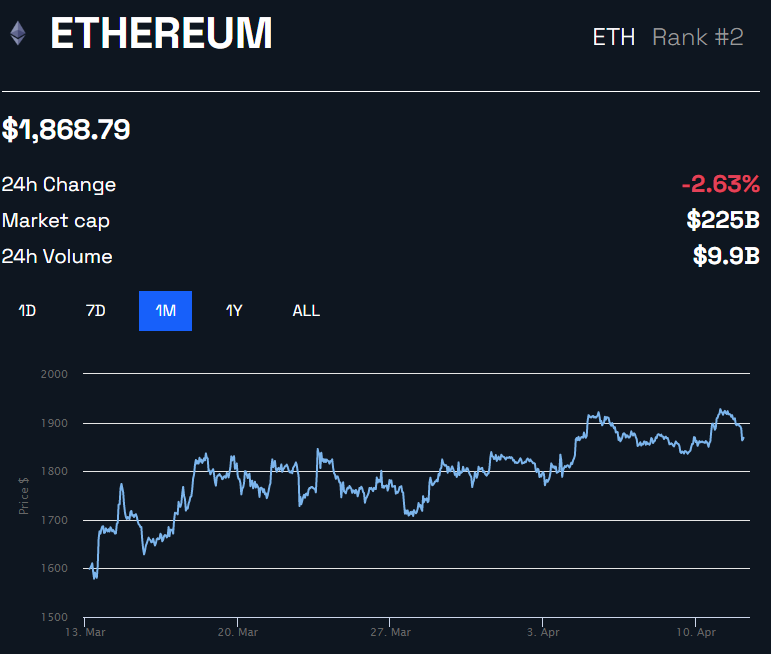
Task: Click the 24h Volume label
Action: pyautogui.click(x=57, y=256)
